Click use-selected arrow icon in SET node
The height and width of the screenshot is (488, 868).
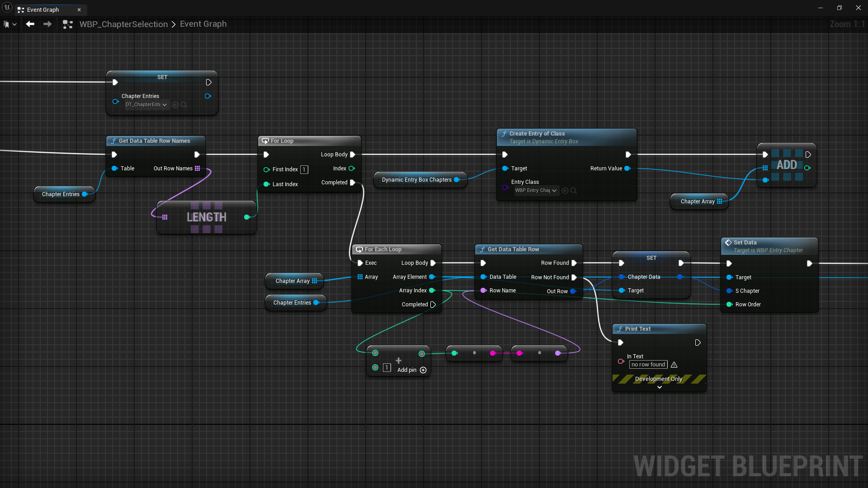[x=175, y=105]
